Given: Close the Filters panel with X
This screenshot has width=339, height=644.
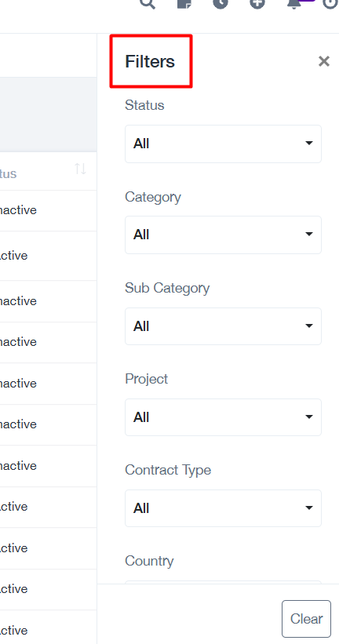Looking at the screenshot, I should 324,62.
